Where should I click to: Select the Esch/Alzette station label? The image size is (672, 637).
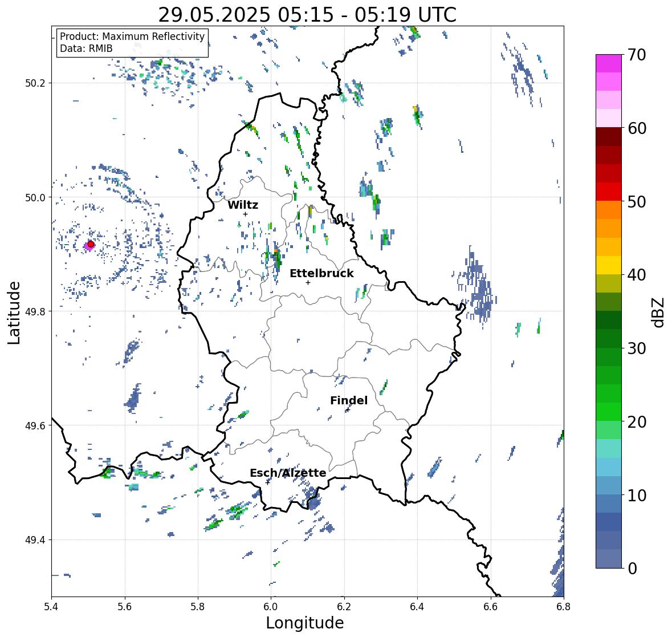[x=288, y=473]
